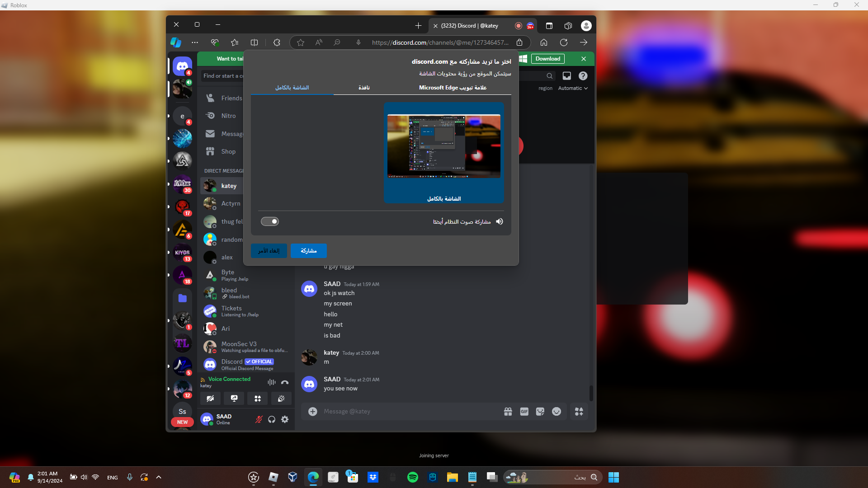This screenshot has width=868, height=488.
Task: Launch Spotify from the taskbar
Action: pos(413,477)
